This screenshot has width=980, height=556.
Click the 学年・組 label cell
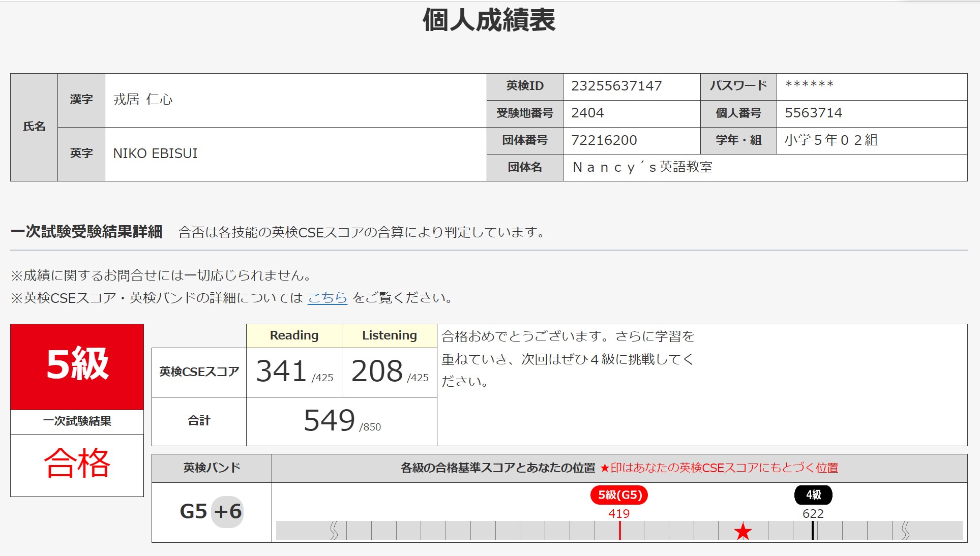pos(738,140)
